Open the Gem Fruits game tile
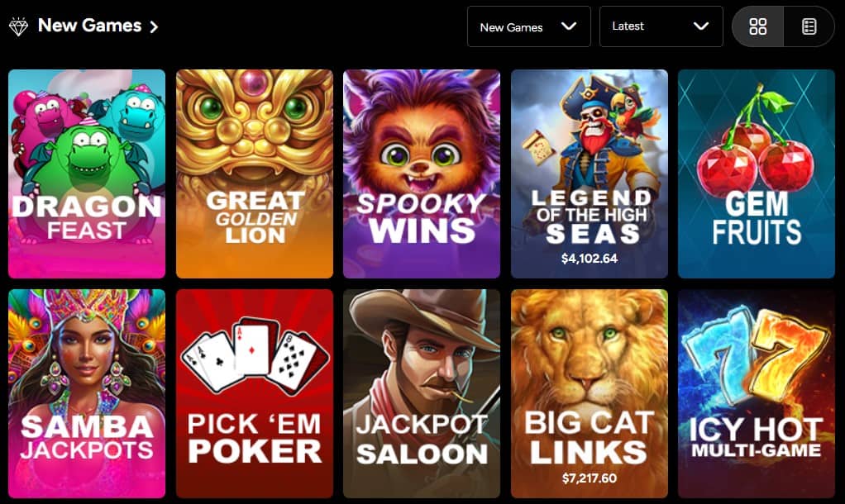Screen dimensions: 845x504 click(x=756, y=174)
